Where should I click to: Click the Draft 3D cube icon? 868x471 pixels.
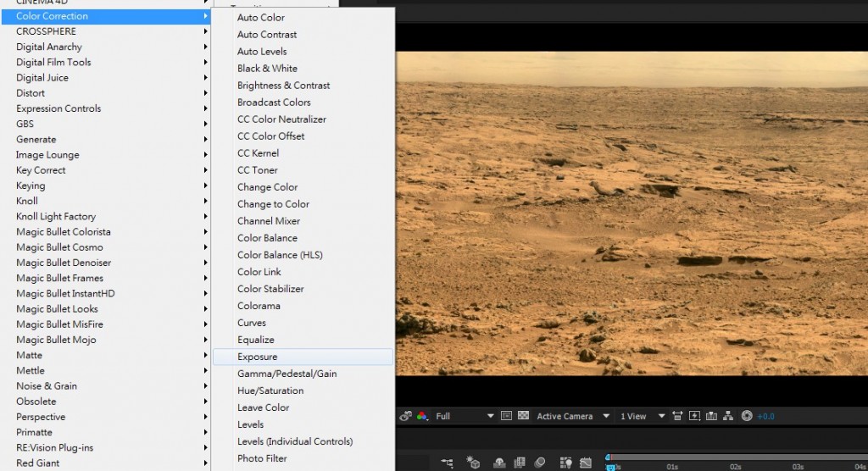coord(474,463)
